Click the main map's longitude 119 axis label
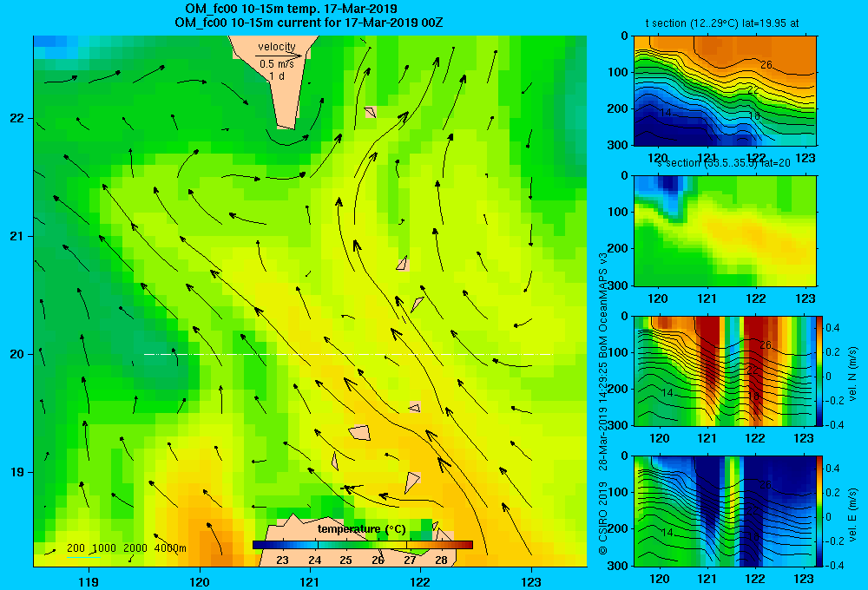 click(89, 581)
